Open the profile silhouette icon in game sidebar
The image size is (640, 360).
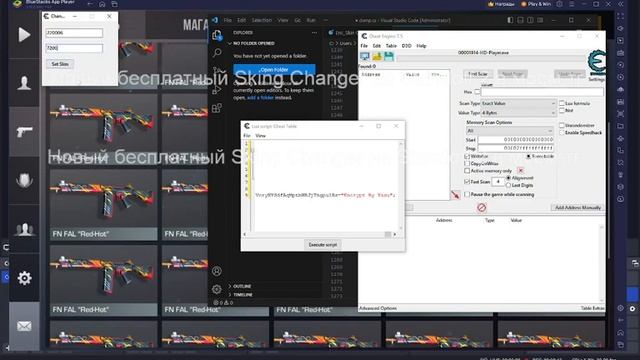(x=24, y=82)
